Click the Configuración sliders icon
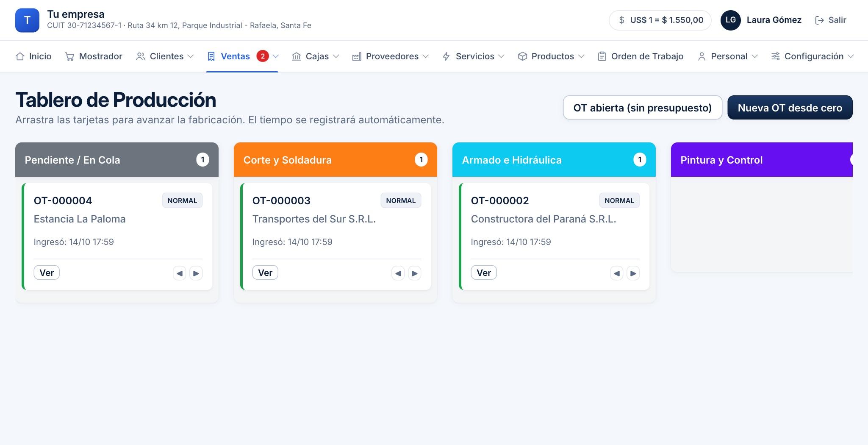The image size is (868, 445). (776, 56)
